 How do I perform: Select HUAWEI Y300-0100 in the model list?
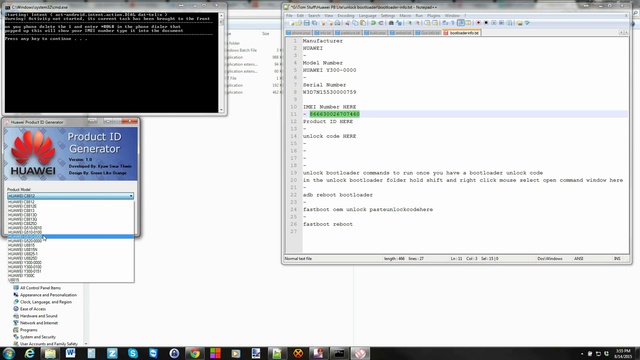[x=71, y=267]
